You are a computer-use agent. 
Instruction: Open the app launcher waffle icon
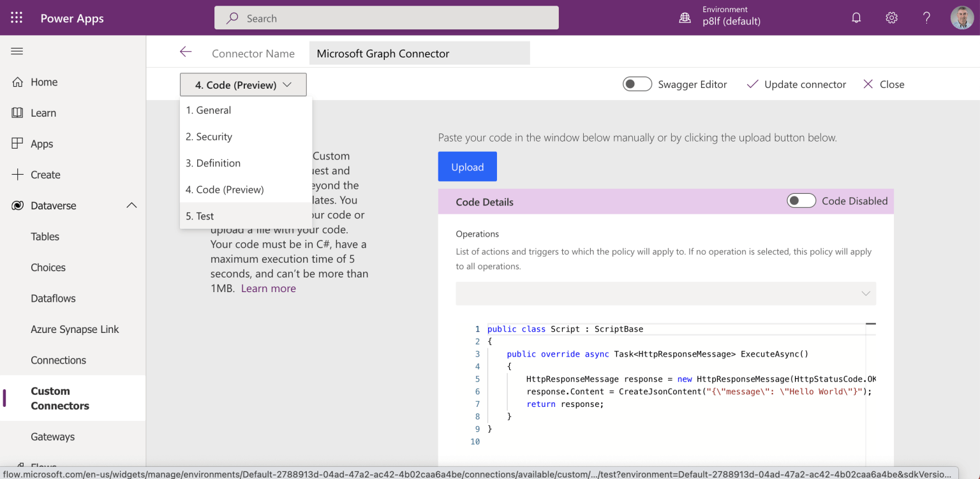click(17, 18)
